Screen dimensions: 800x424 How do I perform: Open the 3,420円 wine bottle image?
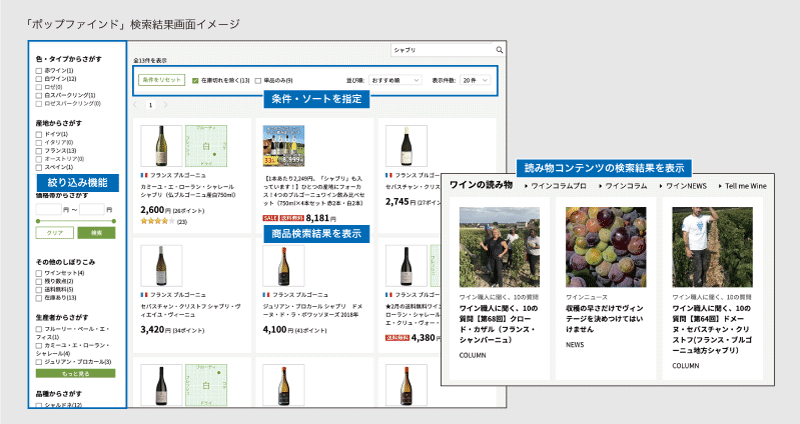click(161, 266)
